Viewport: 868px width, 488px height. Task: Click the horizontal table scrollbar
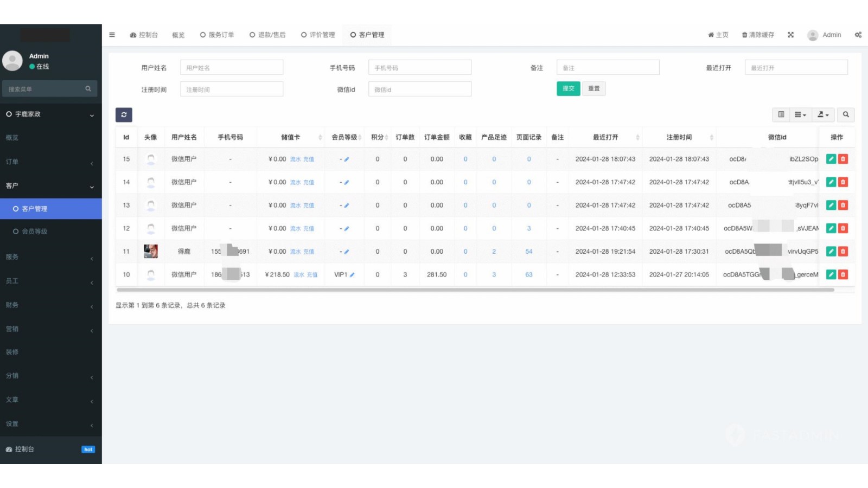click(x=475, y=290)
